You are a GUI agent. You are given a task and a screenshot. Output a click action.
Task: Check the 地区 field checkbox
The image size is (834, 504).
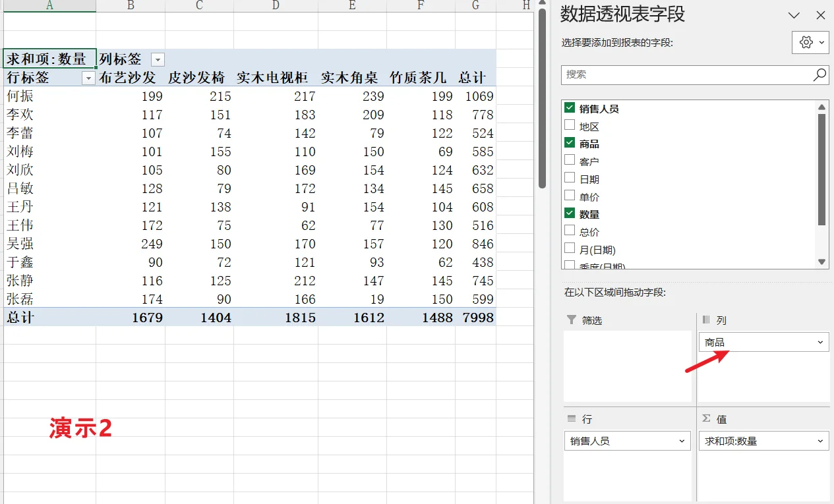570,125
